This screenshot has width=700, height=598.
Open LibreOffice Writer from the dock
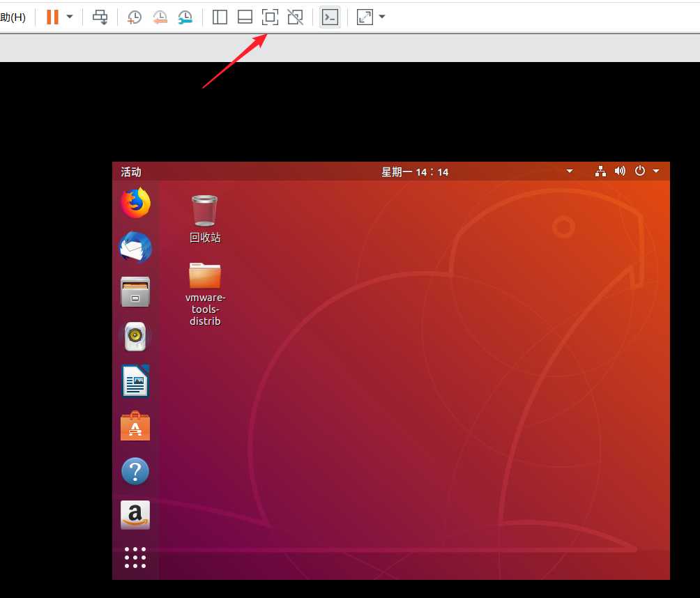[x=135, y=381]
